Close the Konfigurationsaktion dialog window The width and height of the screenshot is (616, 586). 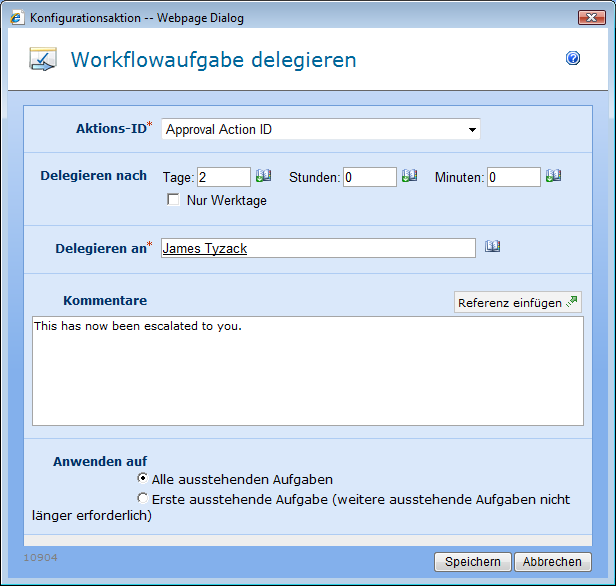(x=590, y=18)
